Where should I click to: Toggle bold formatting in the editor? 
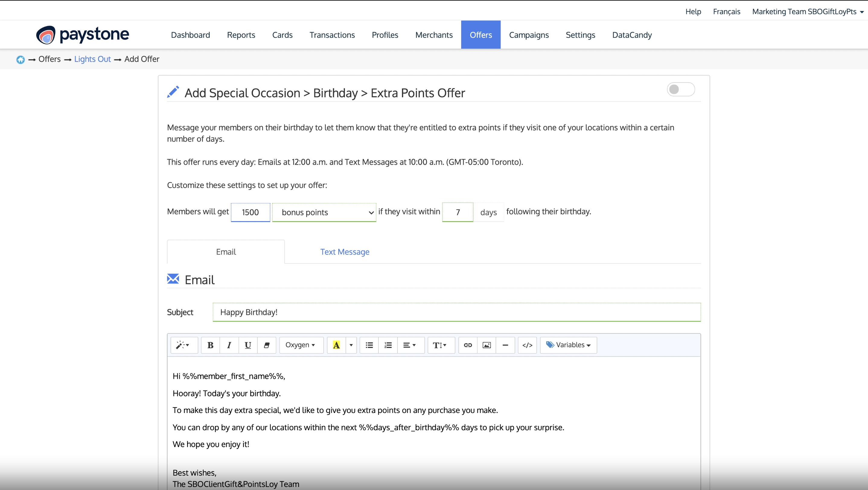(x=210, y=345)
